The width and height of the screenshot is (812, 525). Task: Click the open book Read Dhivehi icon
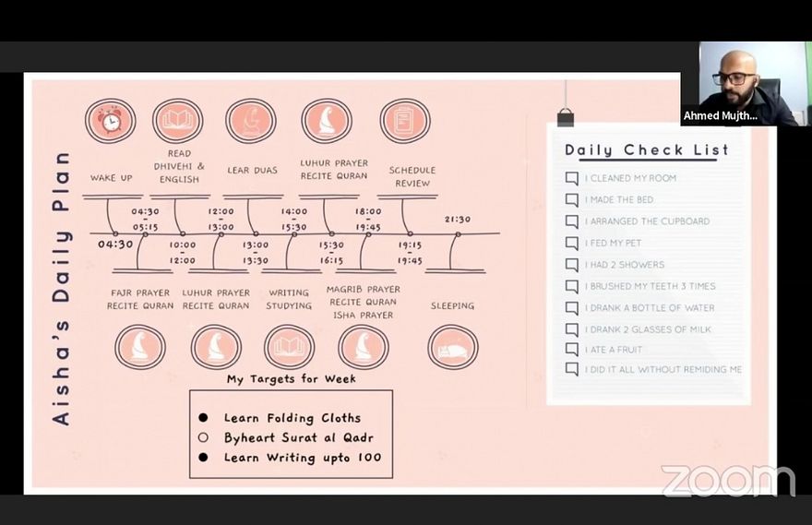pyautogui.click(x=176, y=121)
